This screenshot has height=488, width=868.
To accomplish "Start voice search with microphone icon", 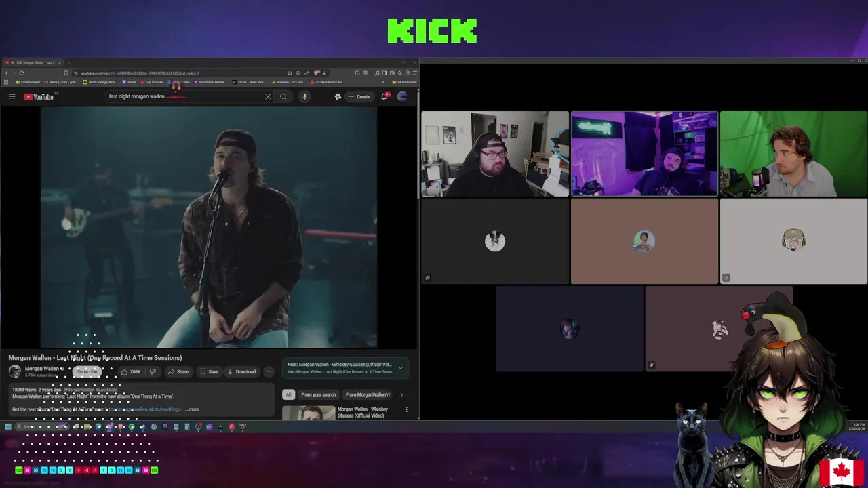I will click(x=304, y=96).
